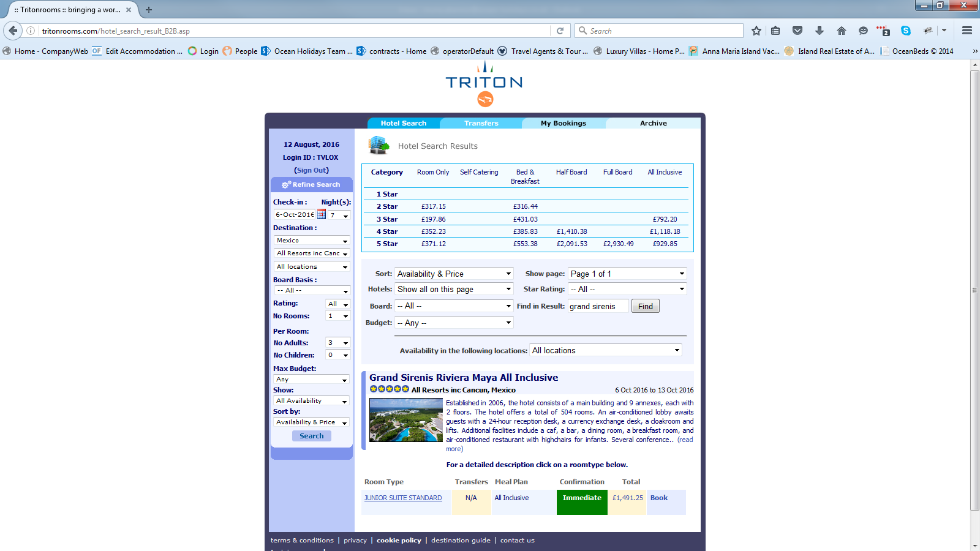Open the Anna Maria Island Vac... bookmark
This screenshot has width=980, height=551.
(x=734, y=51)
